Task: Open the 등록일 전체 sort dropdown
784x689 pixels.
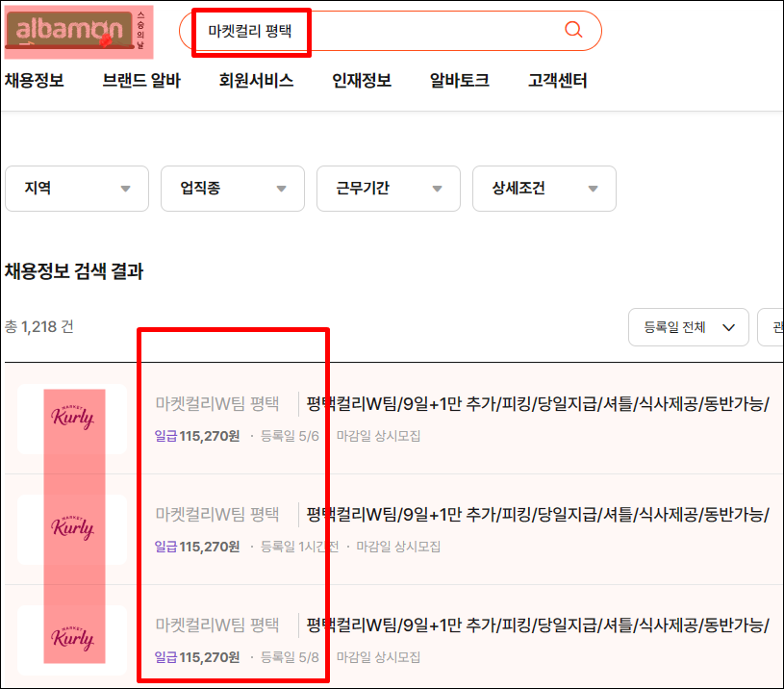Action: (x=689, y=327)
